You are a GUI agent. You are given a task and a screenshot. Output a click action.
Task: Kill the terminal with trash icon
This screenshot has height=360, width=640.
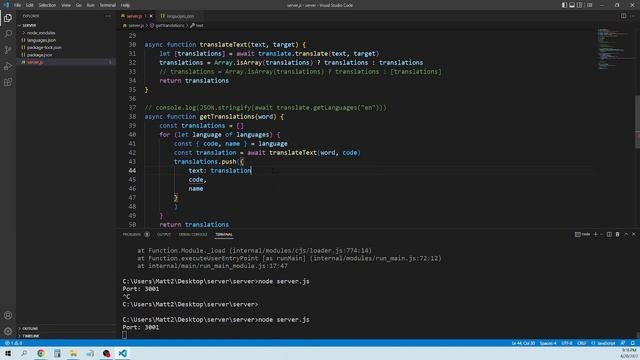(x=617, y=234)
